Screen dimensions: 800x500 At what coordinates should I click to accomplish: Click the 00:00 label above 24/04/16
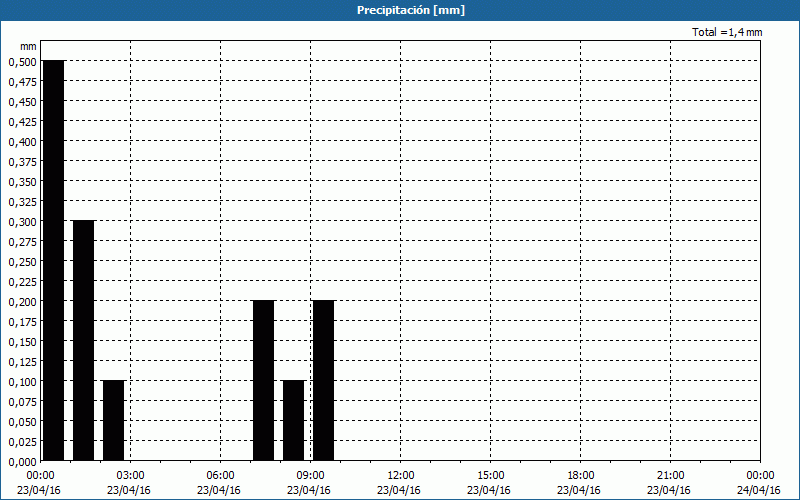coord(760,476)
